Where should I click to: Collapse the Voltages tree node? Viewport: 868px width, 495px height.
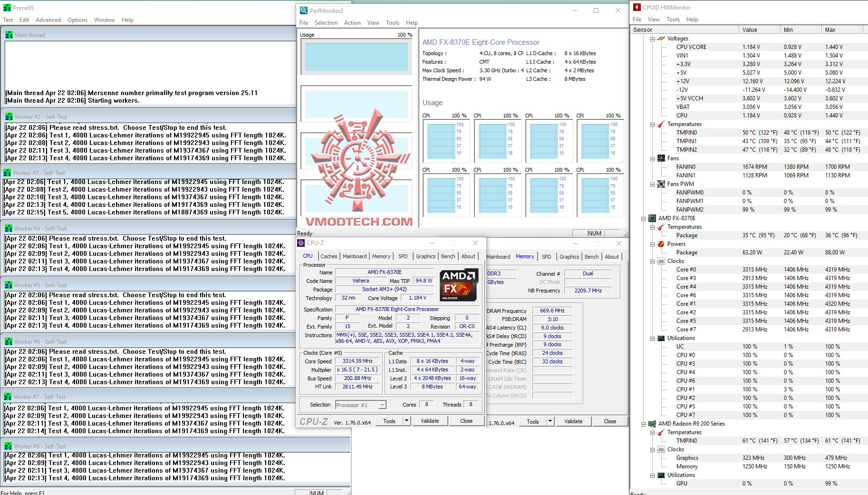(x=653, y=39)
